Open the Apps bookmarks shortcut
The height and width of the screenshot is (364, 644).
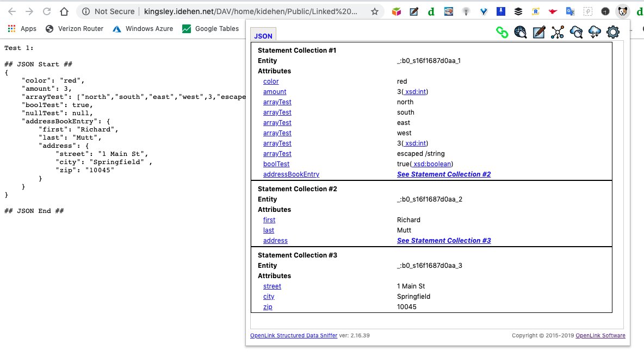point(22,29)
